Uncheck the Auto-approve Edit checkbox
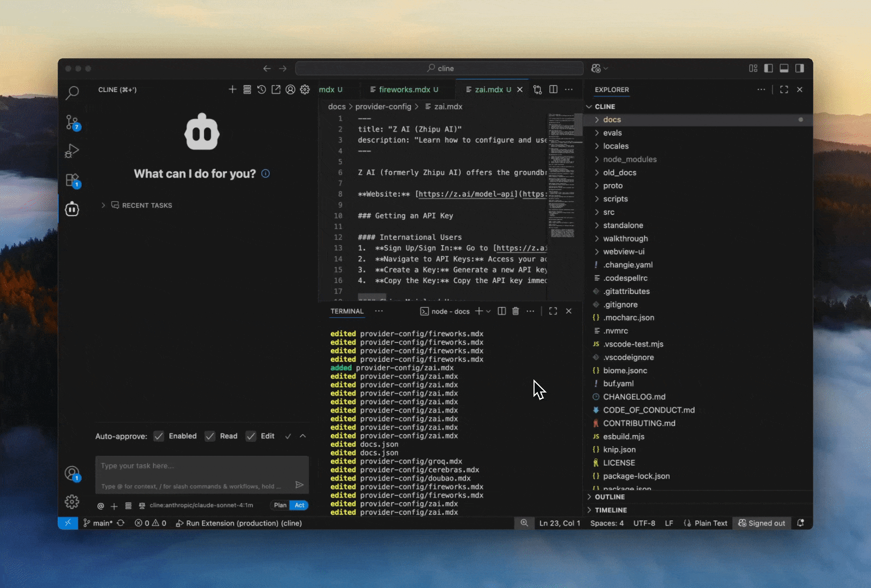871x588 pixels. pyautogui.click(x=251, y=437)
